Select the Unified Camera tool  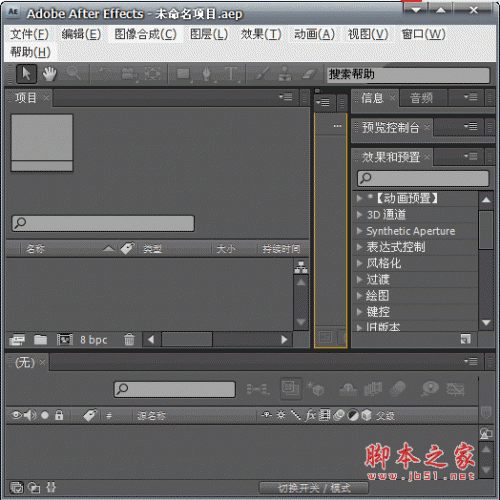[x=129, y=74]
